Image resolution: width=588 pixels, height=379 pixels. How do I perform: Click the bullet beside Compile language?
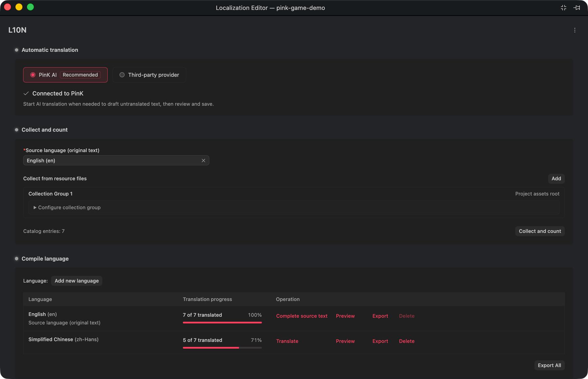(16, 259)
